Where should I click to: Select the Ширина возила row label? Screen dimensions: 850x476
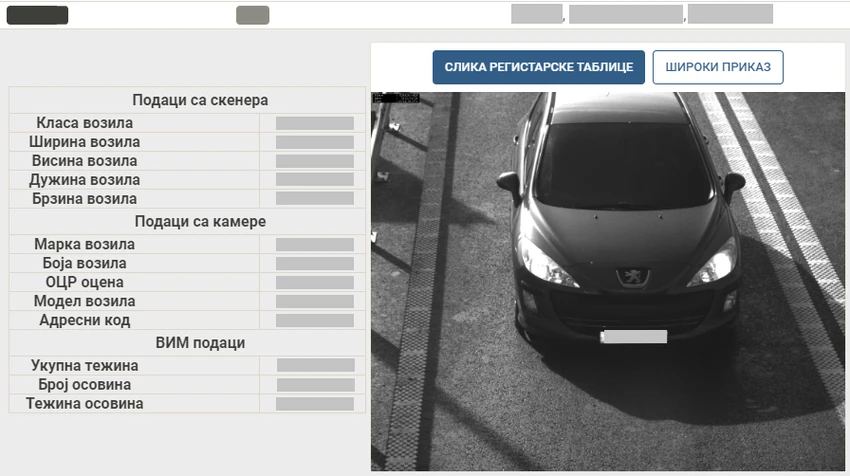tap(85, 142)
